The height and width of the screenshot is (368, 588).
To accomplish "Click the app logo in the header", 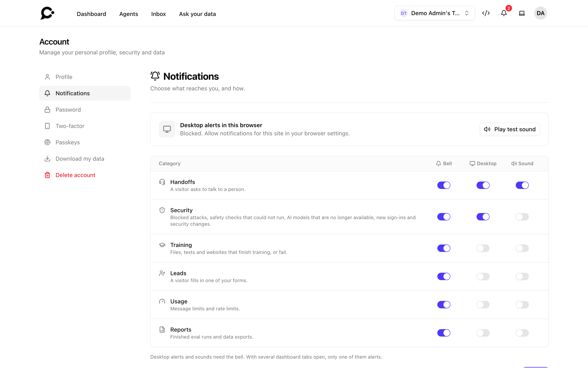I will click(47, 13).
